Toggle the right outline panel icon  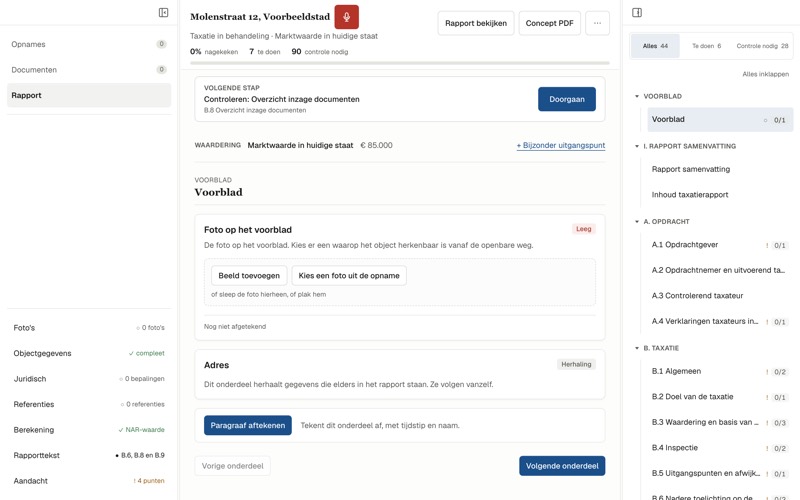[x=637, y=13]
